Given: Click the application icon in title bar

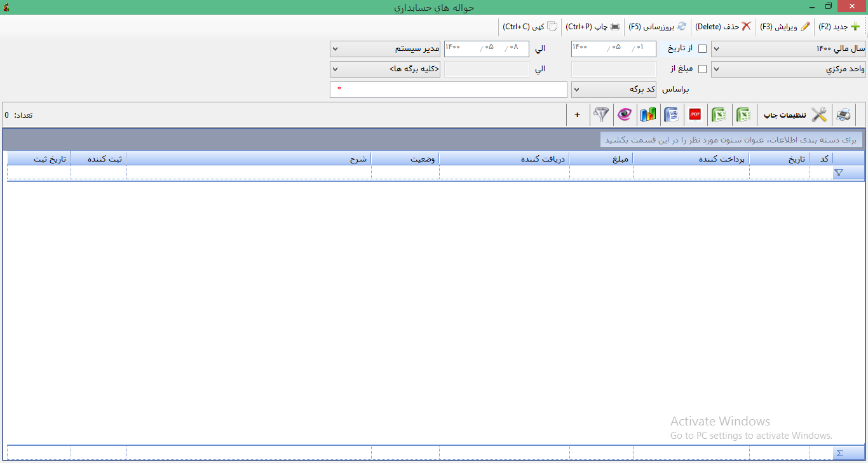Looking at the screenshot, I should [6, 7].
